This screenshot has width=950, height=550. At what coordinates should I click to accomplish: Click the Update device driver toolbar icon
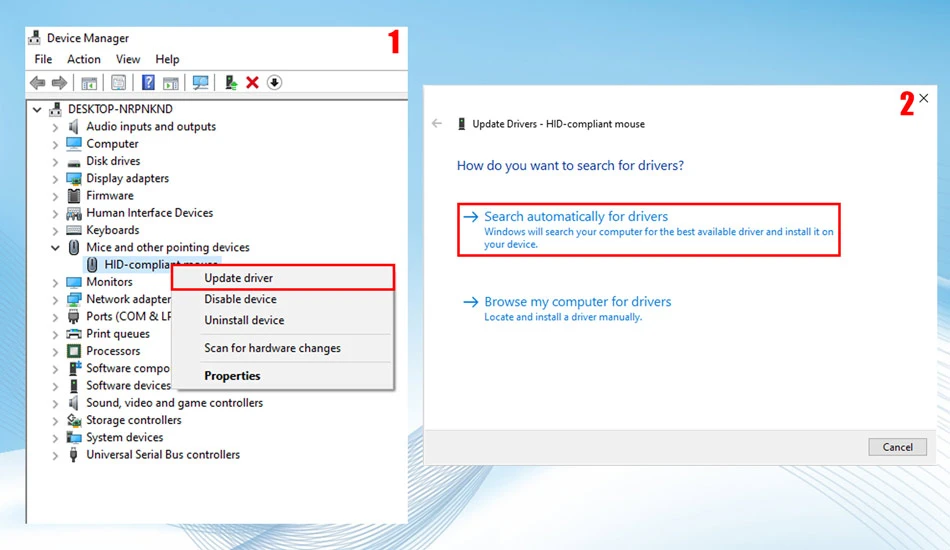click(x=230, y=82)
